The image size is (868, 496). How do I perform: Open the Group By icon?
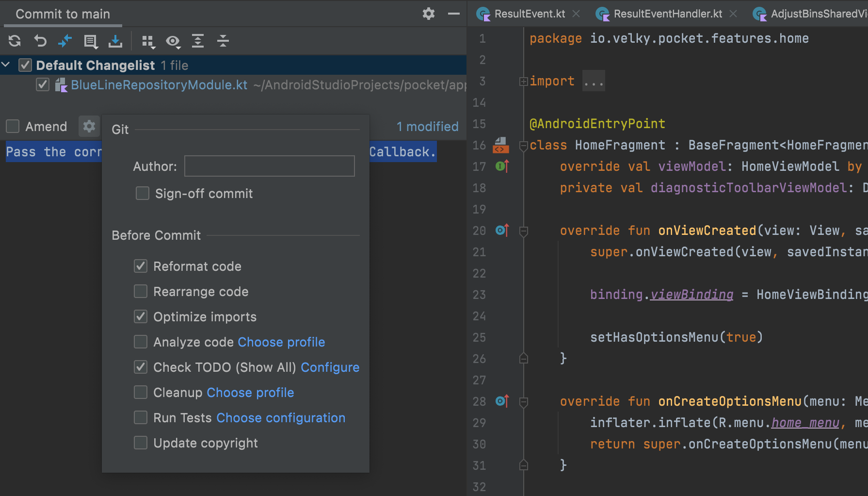148,42
